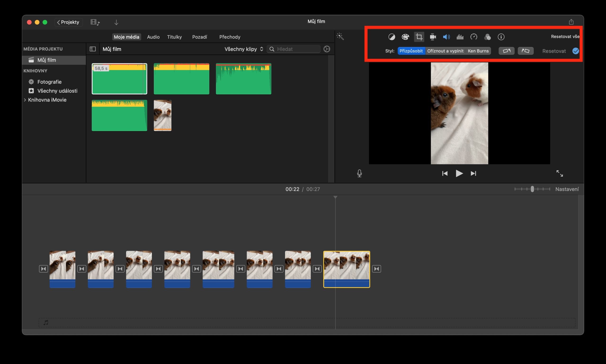Select the clip Speed adjustment tool
The width and height of the screenshot is (606, 364).
pos(473,37)
